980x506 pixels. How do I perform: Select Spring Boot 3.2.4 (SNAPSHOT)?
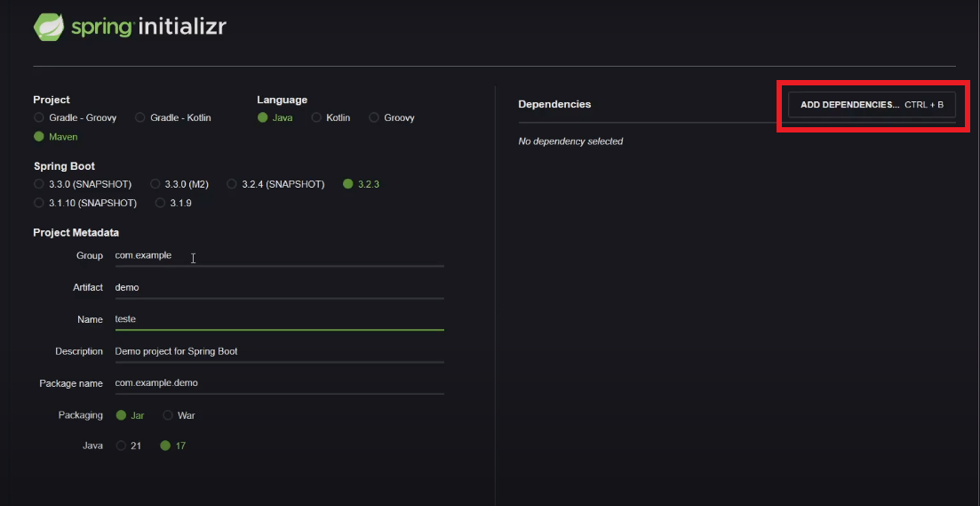click(275, 184)
